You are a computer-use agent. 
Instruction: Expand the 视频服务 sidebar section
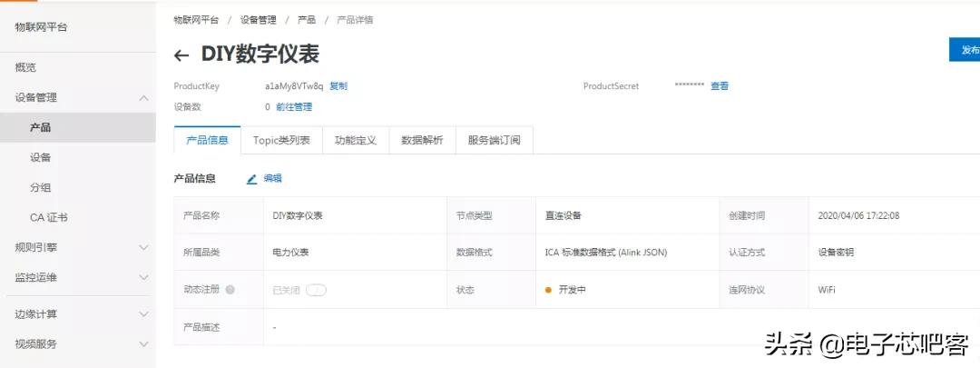click(143, 344)
